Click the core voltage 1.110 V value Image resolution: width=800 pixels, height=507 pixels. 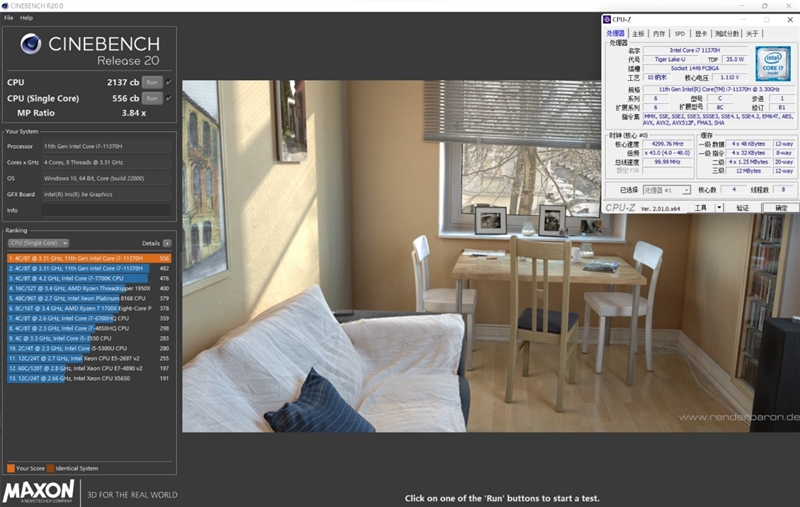pos(730,78)
